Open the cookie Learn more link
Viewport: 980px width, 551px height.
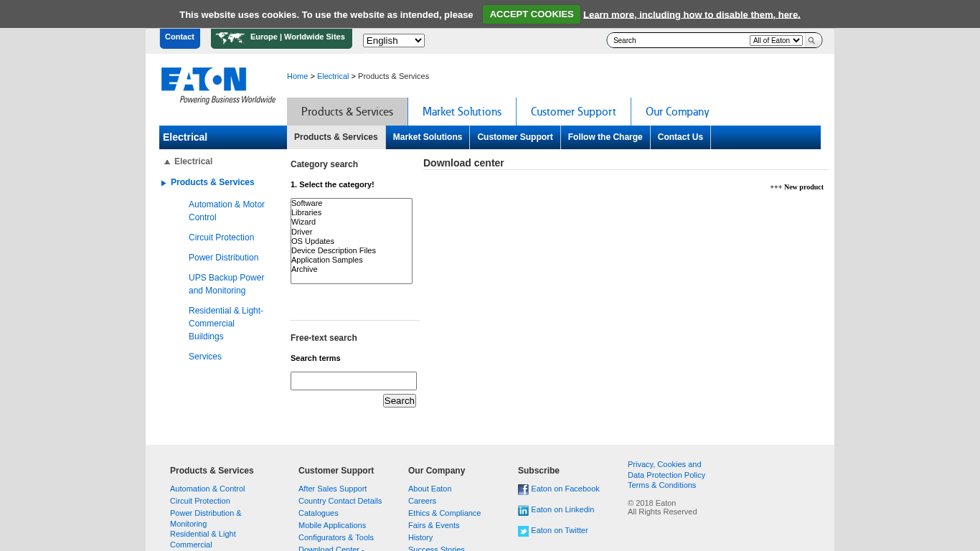(x=692, y=14)
